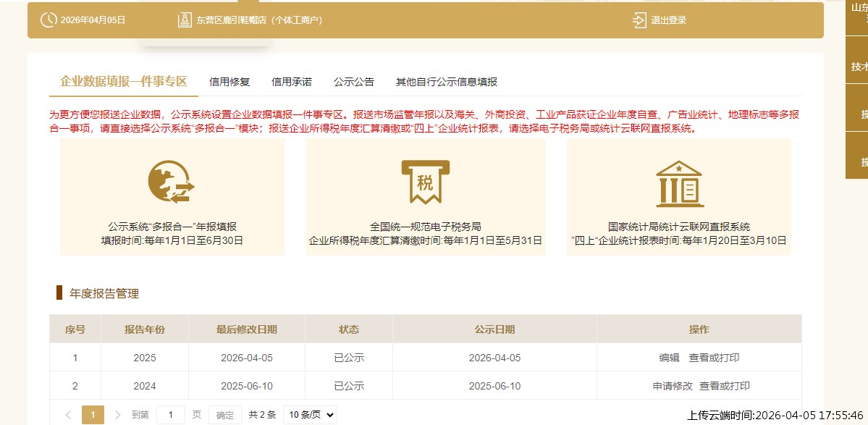Go to next page arrow in pagination

tap(118, 415)
